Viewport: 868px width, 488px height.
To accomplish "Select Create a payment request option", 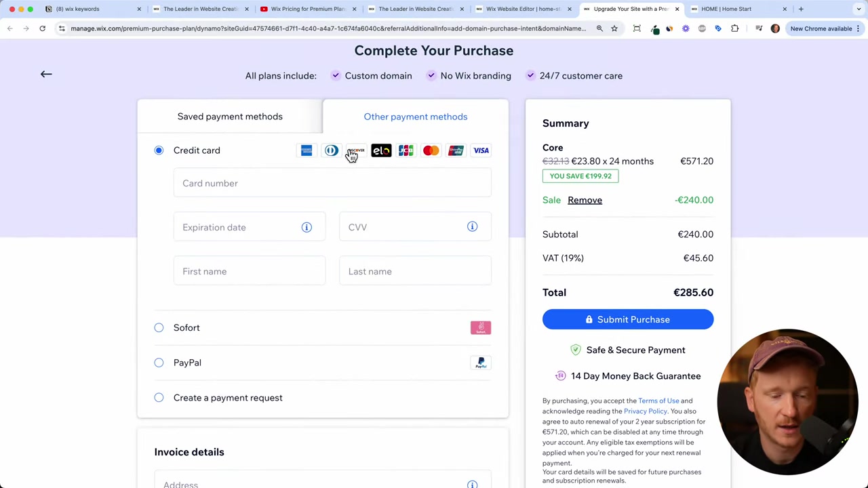I will coord(159,398).
